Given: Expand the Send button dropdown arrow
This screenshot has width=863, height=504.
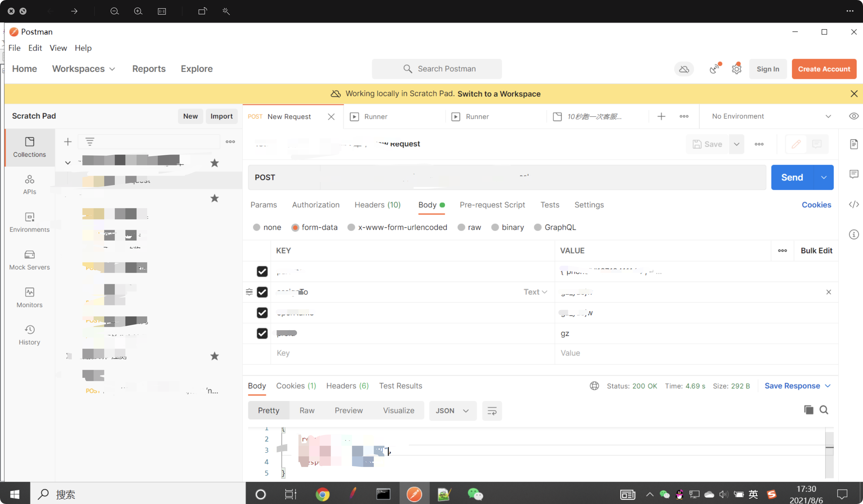Looking at the screenshot, I should click(824, 177).
